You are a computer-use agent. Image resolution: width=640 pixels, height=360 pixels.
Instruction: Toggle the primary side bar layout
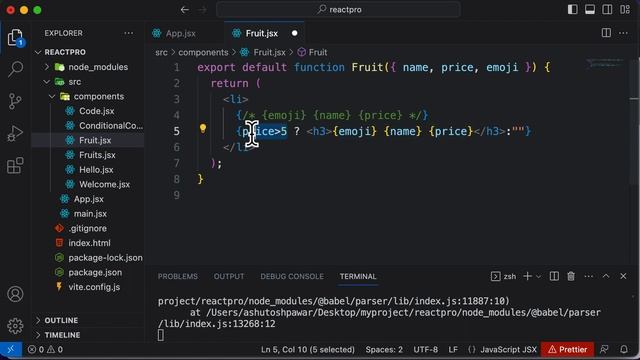point(573,9)
